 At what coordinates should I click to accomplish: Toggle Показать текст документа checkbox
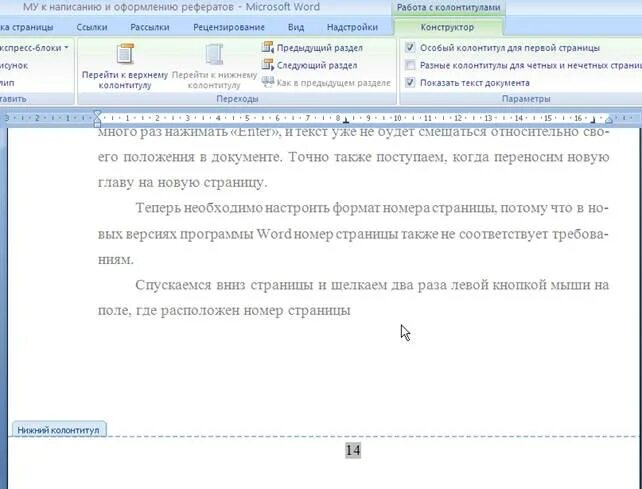(x=410, y=83)
